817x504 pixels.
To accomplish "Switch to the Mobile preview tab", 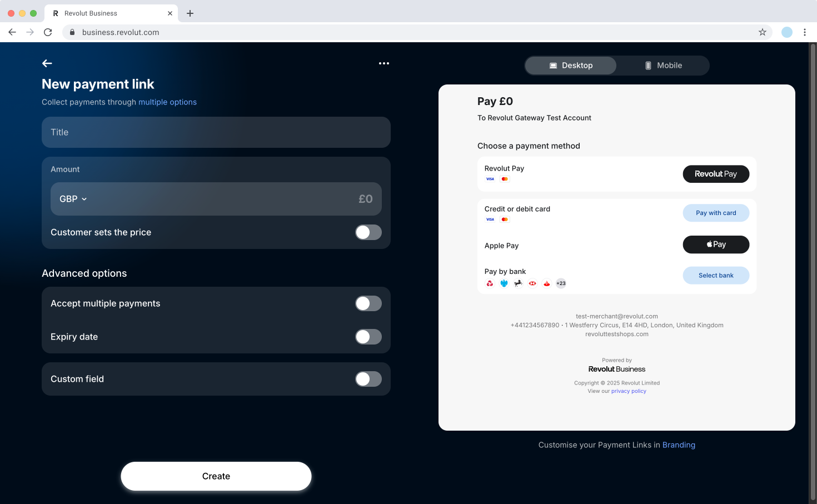I will (x=664, y=65).
